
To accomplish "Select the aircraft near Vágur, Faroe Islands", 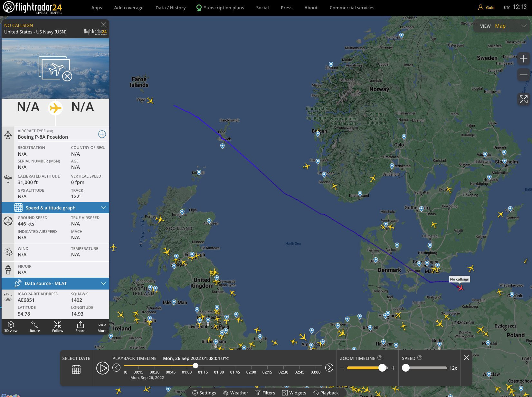I will [150, 101].
